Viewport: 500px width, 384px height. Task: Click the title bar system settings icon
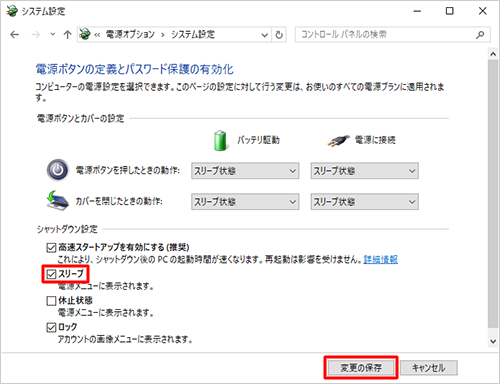[x=12, y=11]
